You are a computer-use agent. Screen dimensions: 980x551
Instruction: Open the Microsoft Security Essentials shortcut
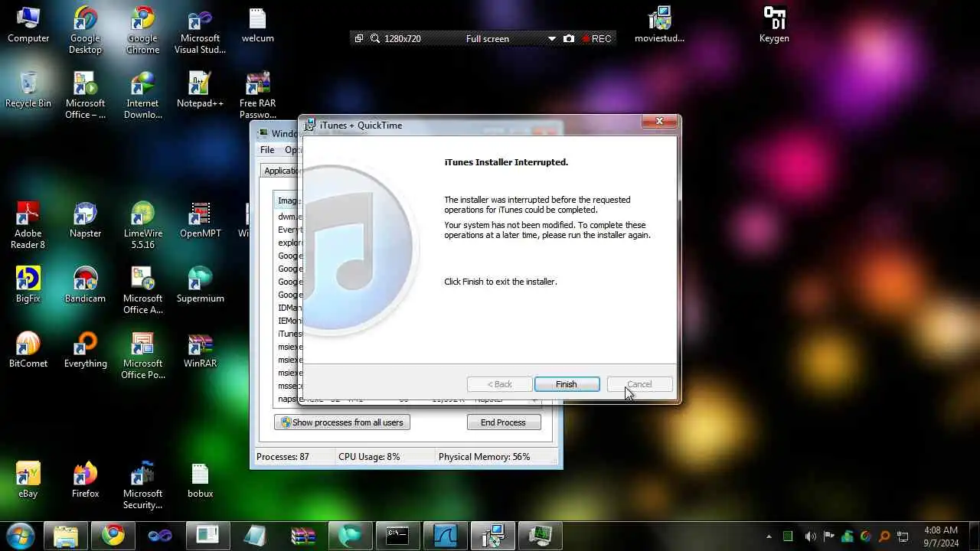tap(142, 485)
